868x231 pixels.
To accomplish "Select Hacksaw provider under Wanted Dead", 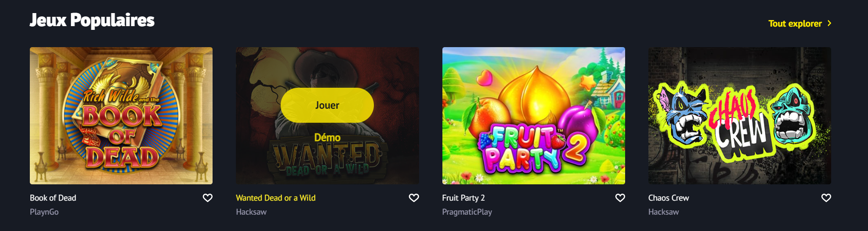I will pos(251,212).
